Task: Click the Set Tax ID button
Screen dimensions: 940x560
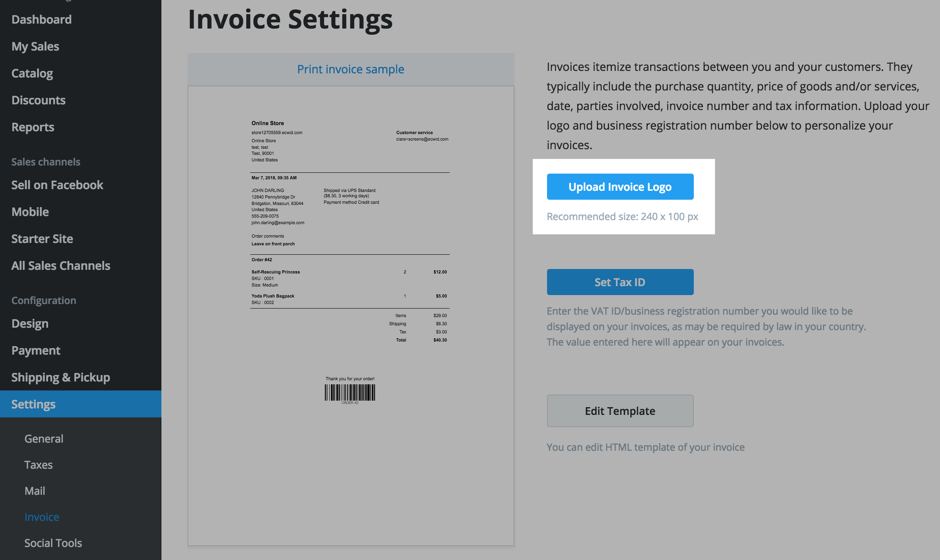Action: (620, 282)
